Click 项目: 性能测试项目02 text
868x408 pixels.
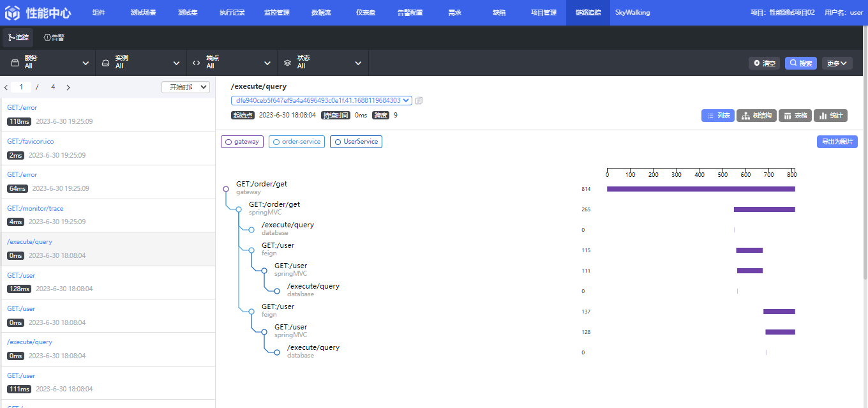tap(783, 13)
